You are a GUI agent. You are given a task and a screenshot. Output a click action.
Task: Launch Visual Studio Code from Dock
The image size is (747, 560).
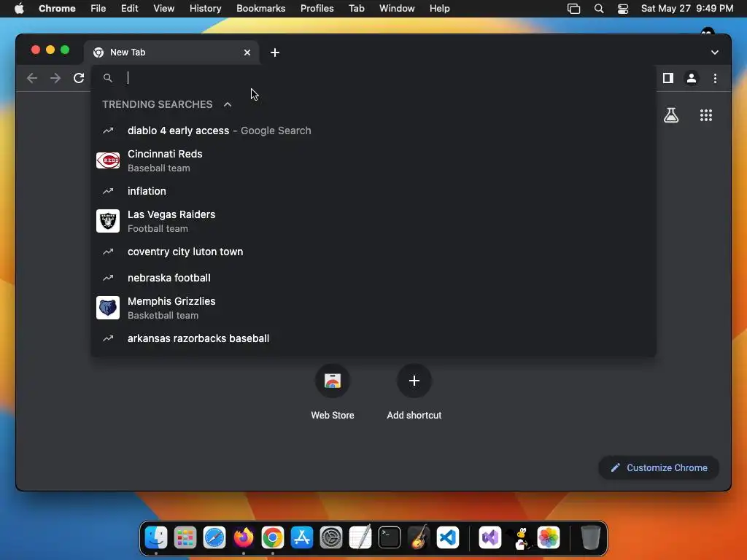click(448, 537)
